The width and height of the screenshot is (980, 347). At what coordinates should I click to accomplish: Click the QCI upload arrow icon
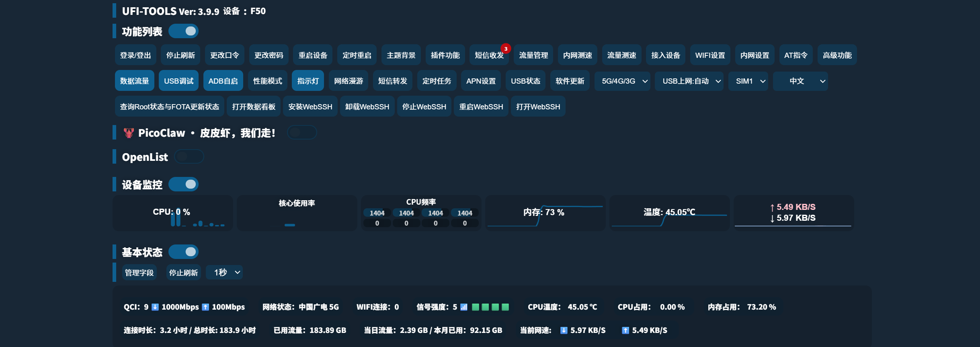pyautogui.click(x=205, y=307)
